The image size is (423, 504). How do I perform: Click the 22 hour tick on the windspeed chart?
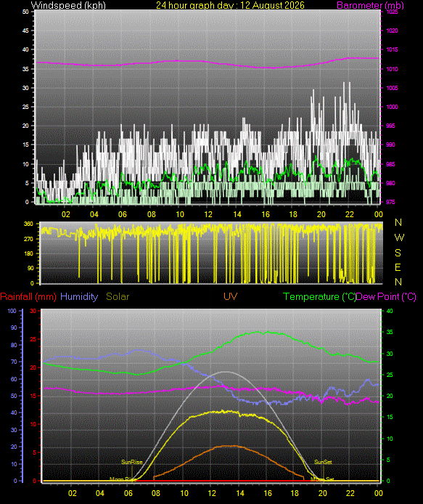click(350, 214)
